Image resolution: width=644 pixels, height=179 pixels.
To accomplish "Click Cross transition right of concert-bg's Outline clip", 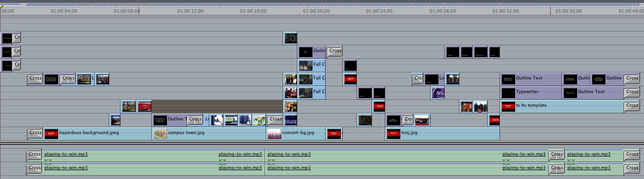I will [x=334, y=51].
